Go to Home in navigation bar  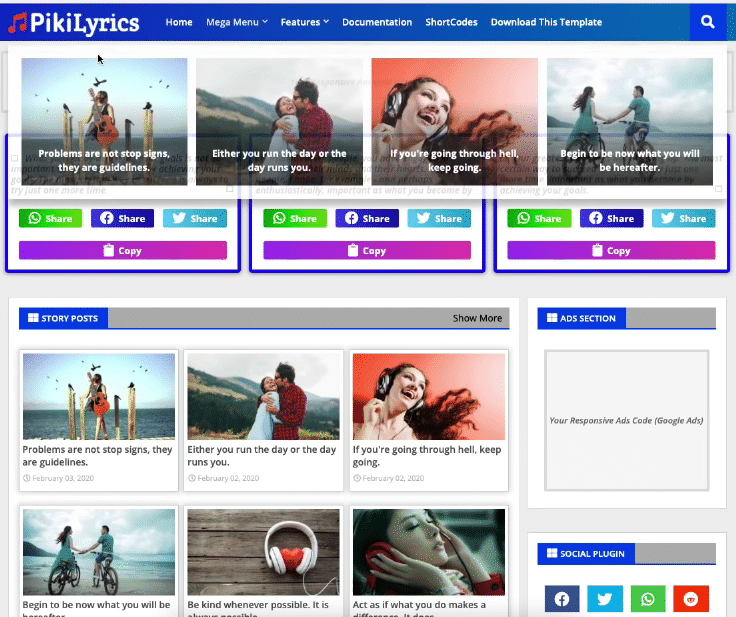[x=179, y=22]
